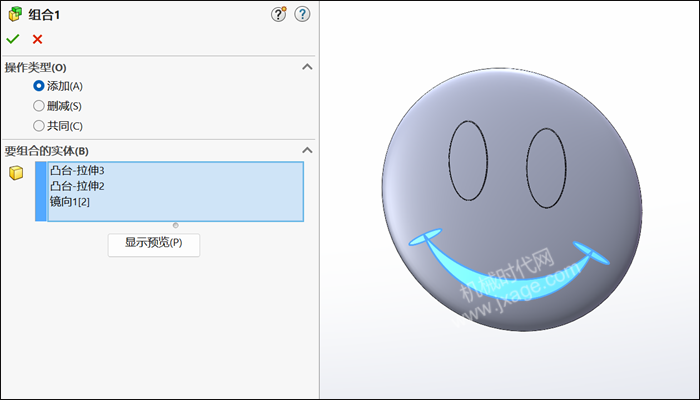This screenshot has height=400, width=700.
Task: Click the 组合1 title text
Action: (44, 15)
